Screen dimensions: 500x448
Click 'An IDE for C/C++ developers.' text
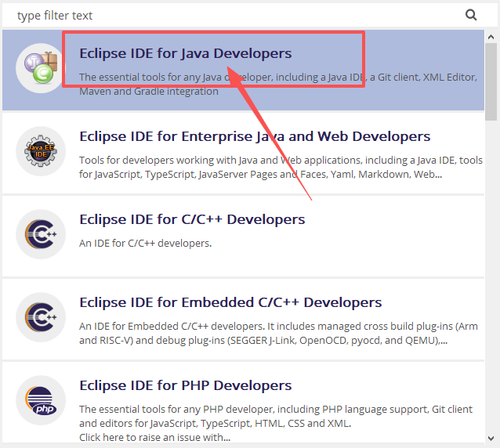146,244
